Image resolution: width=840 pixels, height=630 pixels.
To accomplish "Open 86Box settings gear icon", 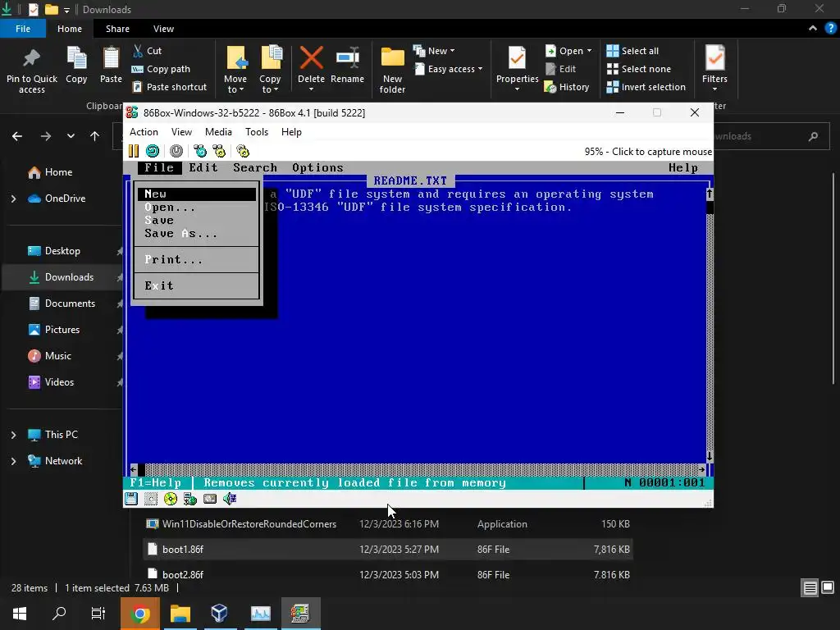I will point(243,151).
